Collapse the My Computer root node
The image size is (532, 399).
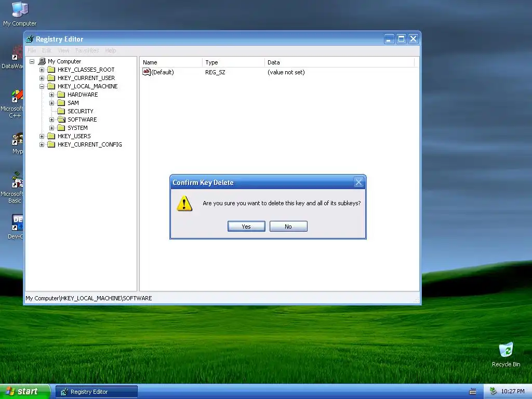[x=32, y=61]
